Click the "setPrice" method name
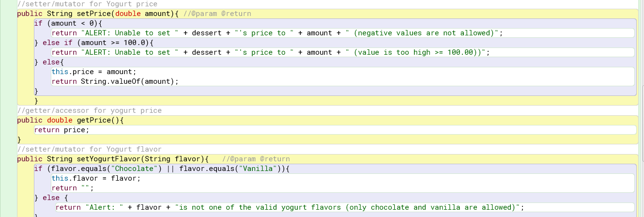The image size is (644, 217). click(x=94, y=14)
